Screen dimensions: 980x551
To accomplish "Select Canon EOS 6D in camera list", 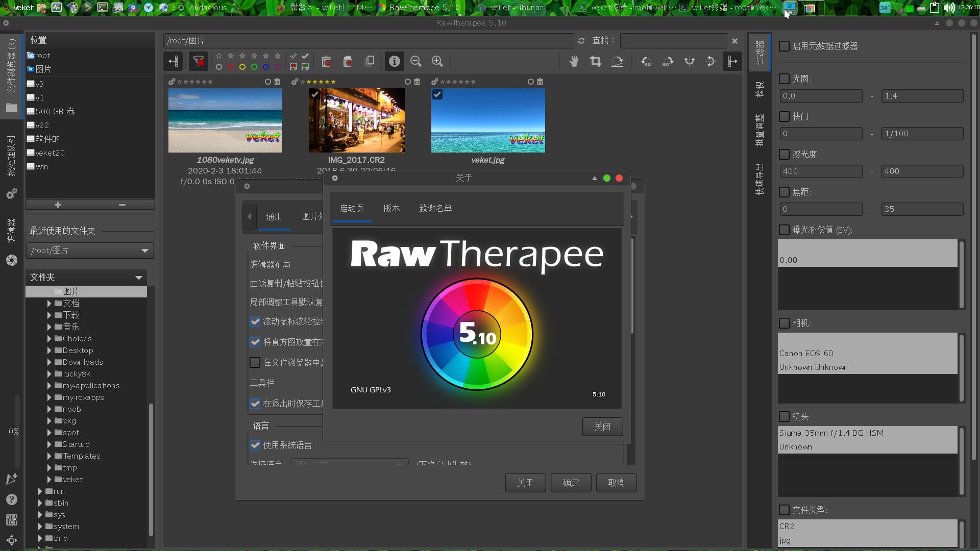I will pyautogui.click(x=867, y=353).
